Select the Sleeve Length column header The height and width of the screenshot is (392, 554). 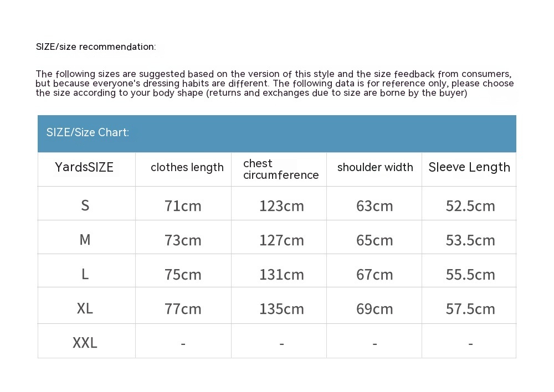point(469,168)
